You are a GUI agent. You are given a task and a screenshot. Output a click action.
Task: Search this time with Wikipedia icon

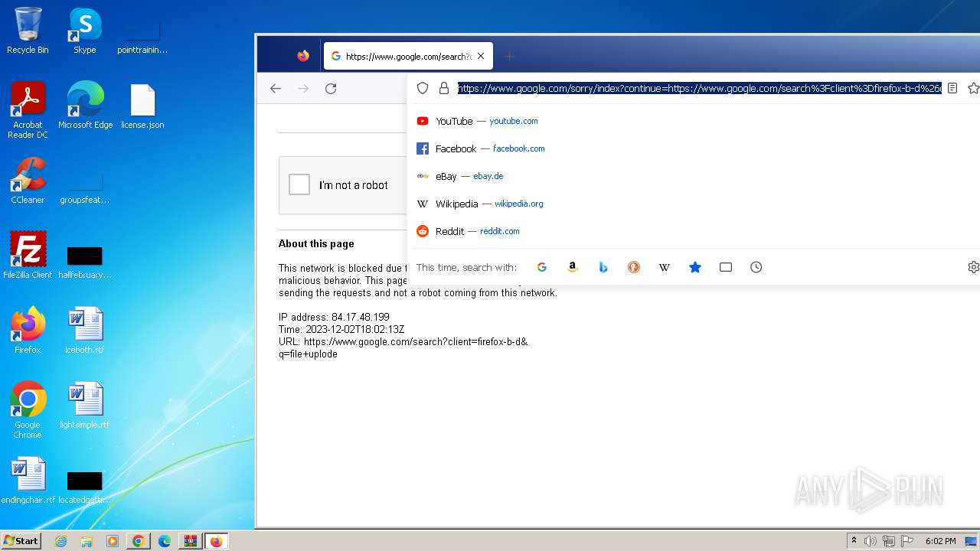(664, 267)
